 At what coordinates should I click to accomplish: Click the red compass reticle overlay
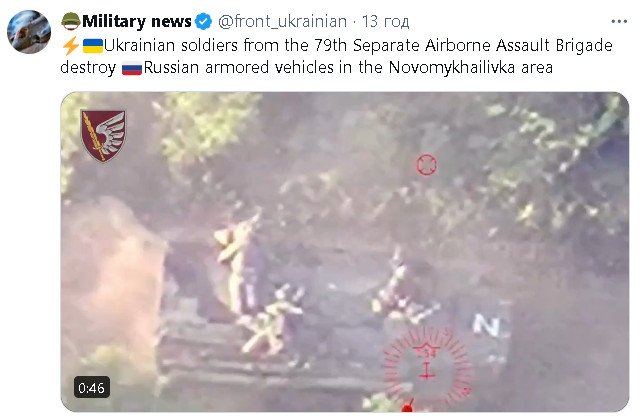[x=427, y=367]
